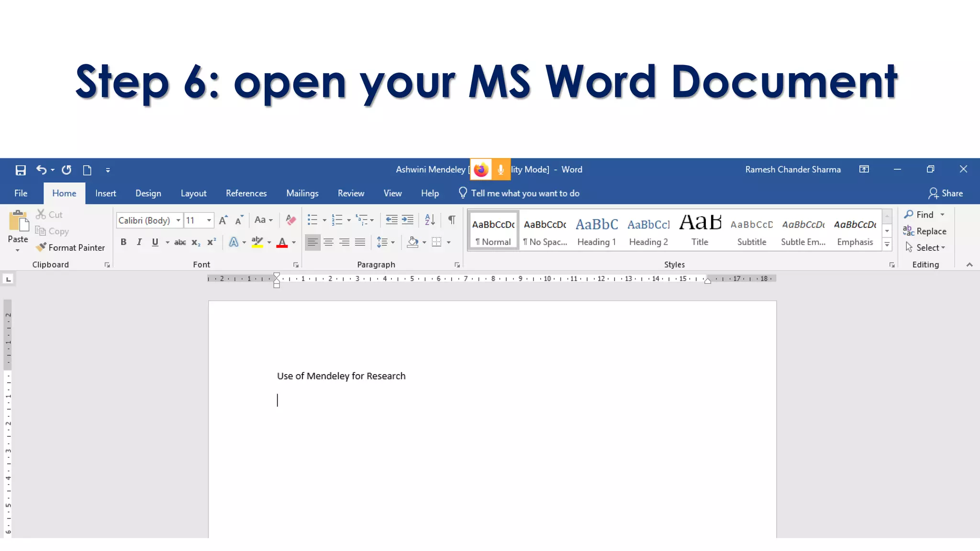Apply the Title style
The height and width of the screenshot is (551, 980).
click(700, 231)
